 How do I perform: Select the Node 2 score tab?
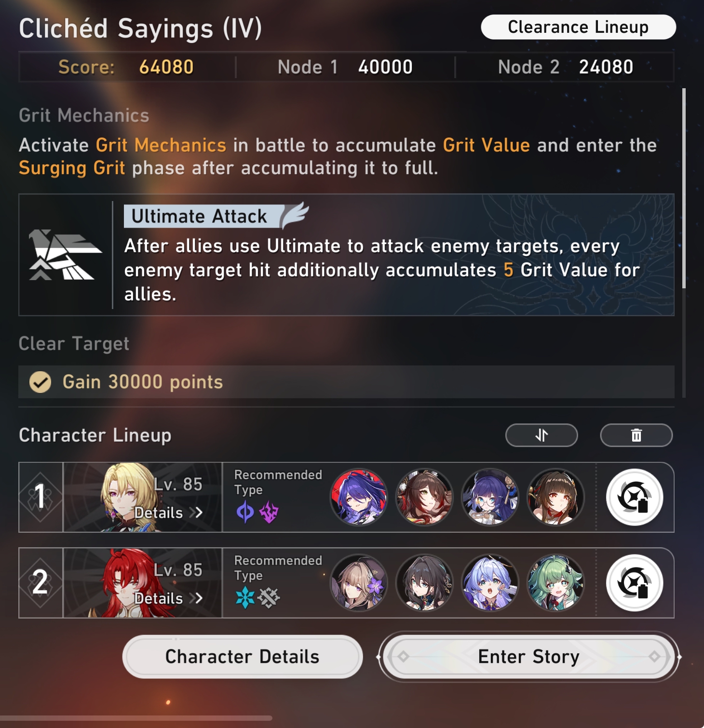(x=565, y=67)
